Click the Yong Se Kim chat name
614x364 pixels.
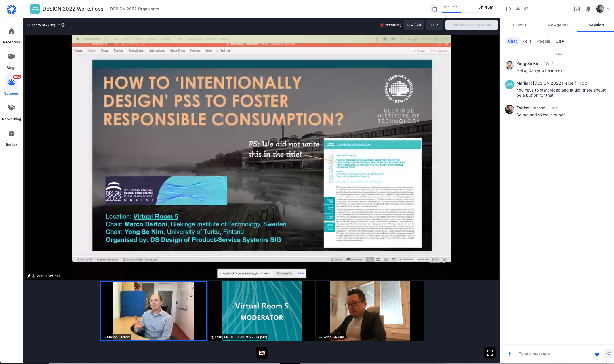click(528, 64)
